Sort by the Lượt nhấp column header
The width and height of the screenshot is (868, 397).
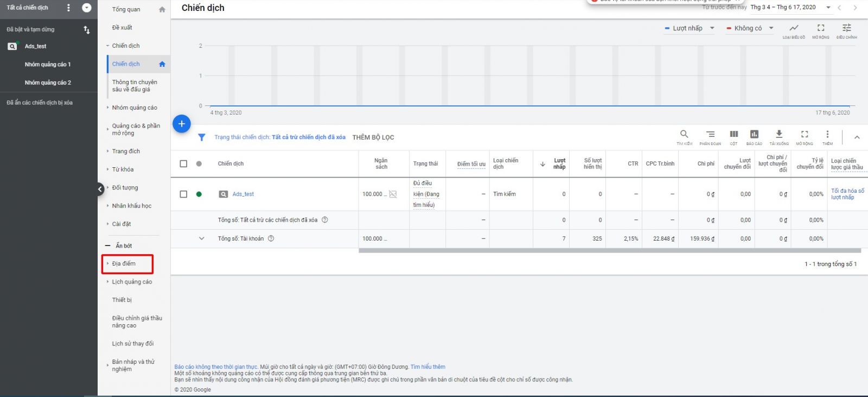click(559, 163)
